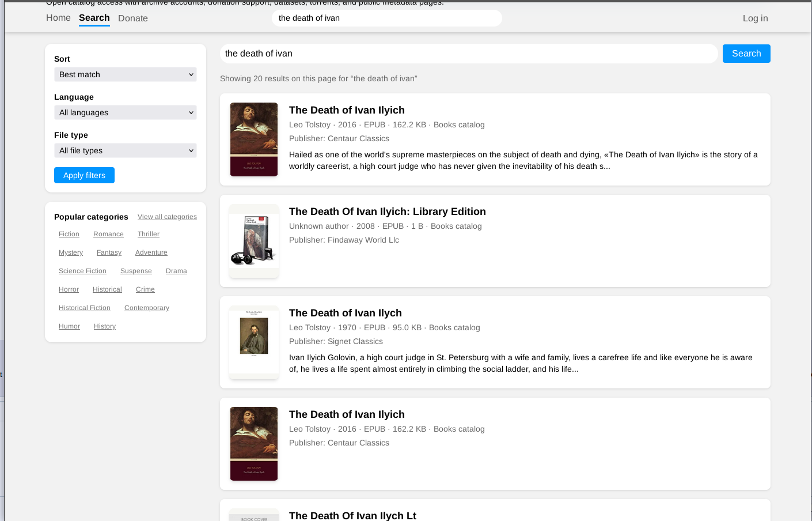Viewport: 812px width, 521px height.
Task: Click the main search query input box
Action: [x=469, y=54]
